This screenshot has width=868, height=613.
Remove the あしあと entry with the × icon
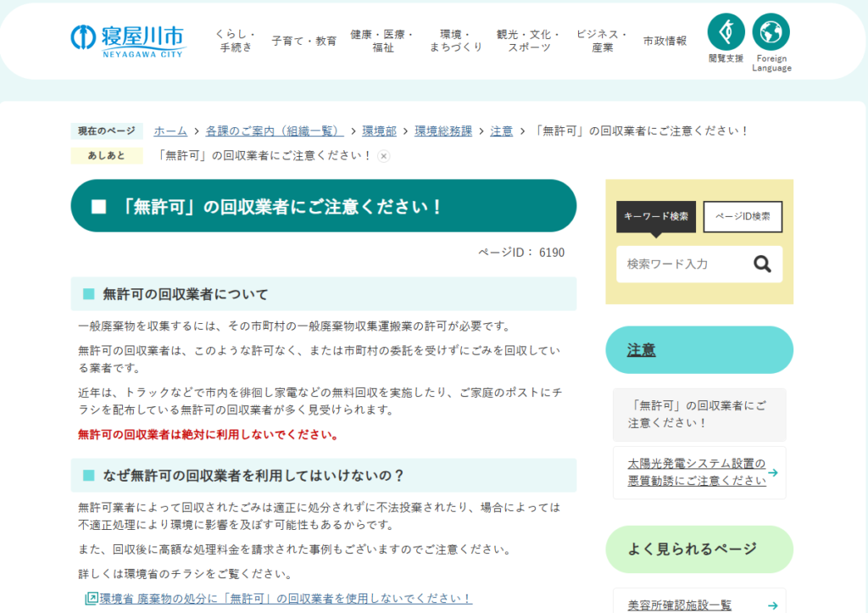click(385, 156)
